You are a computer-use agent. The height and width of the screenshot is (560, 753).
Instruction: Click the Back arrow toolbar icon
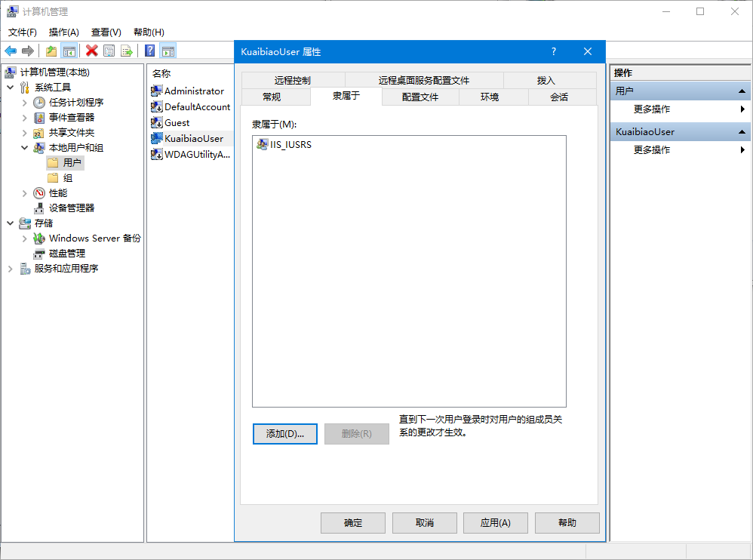click(x=11, y=51)
